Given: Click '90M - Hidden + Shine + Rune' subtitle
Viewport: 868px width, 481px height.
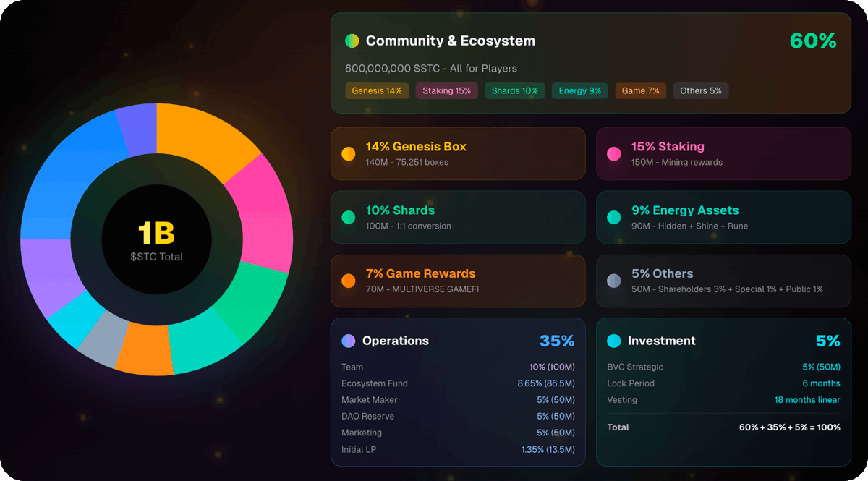Looking at the screenshot, I should (690, 226).
